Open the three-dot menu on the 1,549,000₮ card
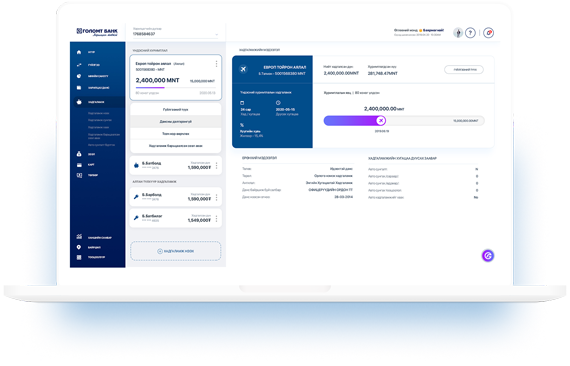Image resolution: width=570 pixels, height=366 pixels. [216, 219]
